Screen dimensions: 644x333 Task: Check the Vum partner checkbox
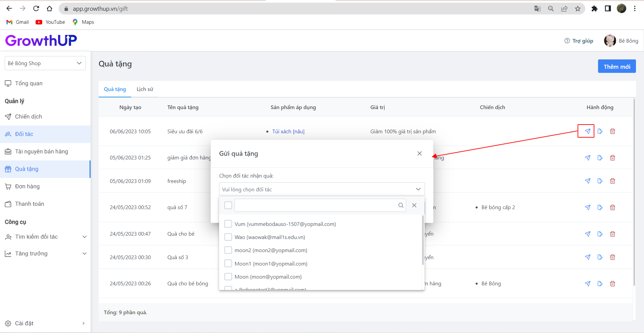228,224
